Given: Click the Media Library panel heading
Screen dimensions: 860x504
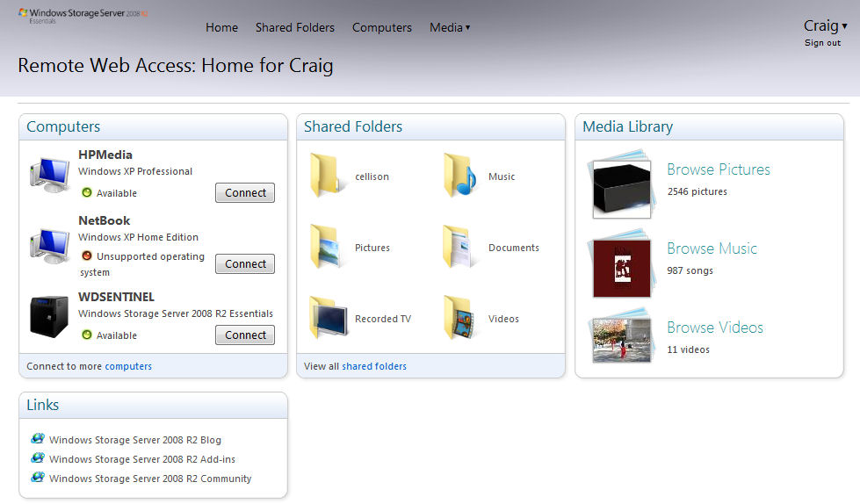Looking at the screenshot, I should pos(627,126).
